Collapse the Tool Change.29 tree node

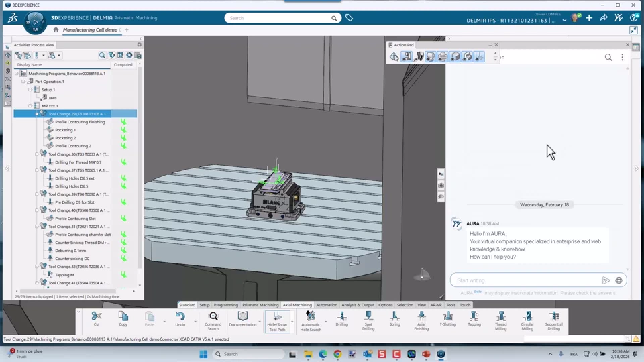tap(36, 114)
